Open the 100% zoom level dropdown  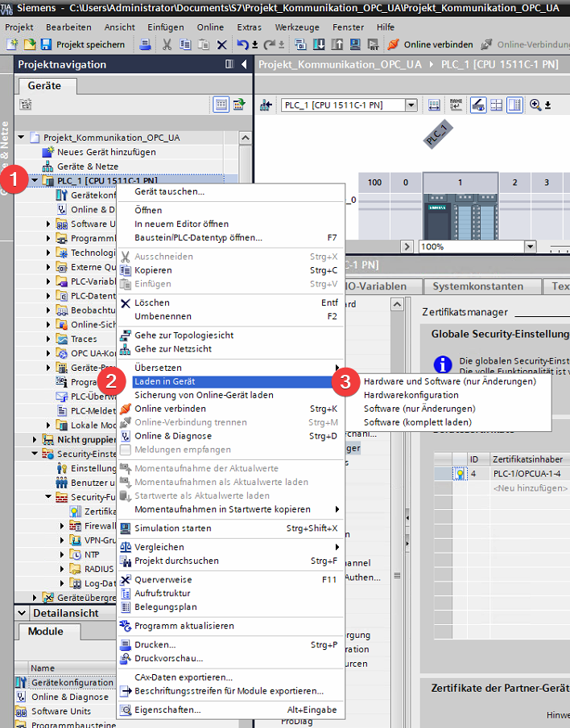coord(531,246)
